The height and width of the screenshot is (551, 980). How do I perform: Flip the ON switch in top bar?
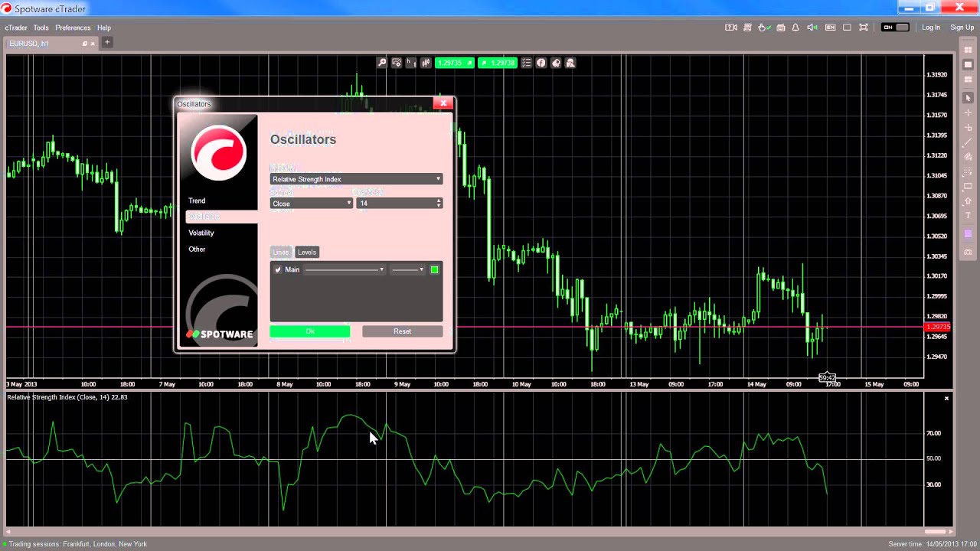tap(895, 28)
